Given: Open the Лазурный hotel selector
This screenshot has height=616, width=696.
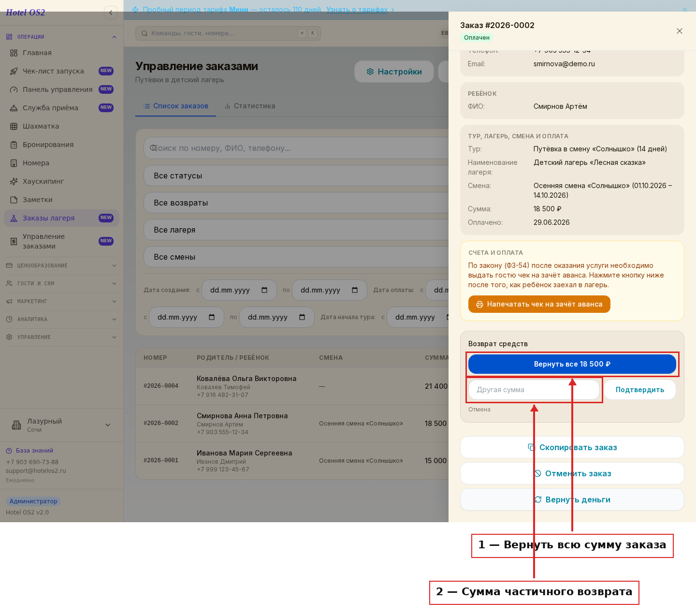Looking at the screenshot, I should (61, 425).
